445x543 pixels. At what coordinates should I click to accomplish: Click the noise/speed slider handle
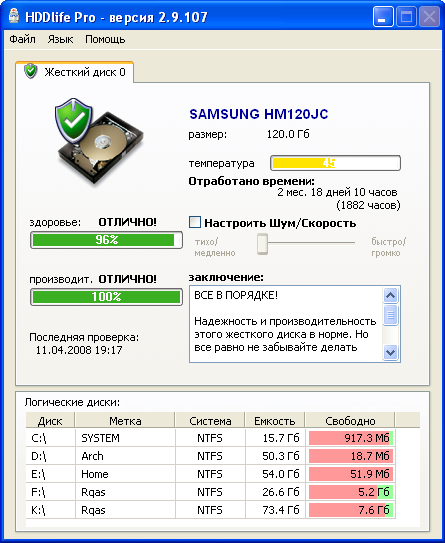[262, 244]
